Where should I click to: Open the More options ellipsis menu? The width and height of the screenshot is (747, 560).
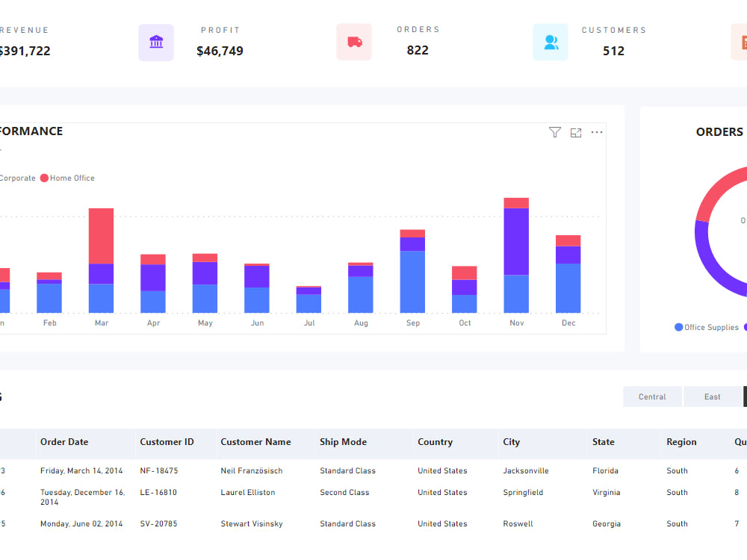pos(597,132)
